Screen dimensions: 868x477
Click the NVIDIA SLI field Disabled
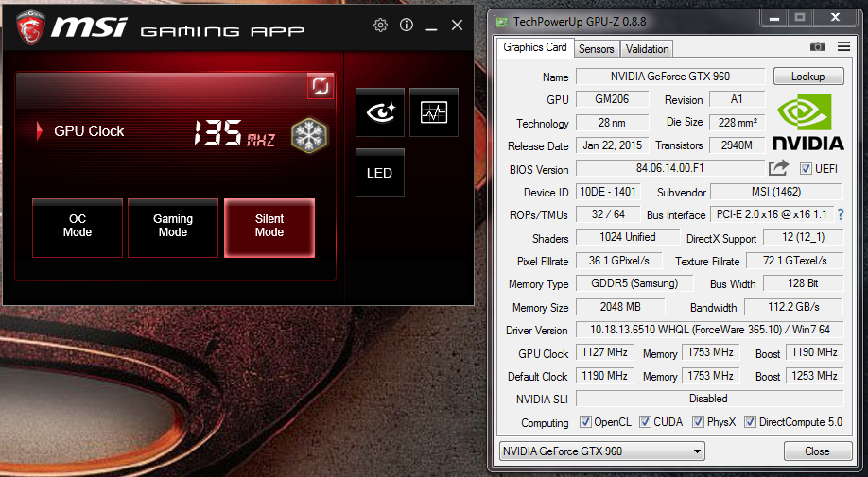(710, 399)
